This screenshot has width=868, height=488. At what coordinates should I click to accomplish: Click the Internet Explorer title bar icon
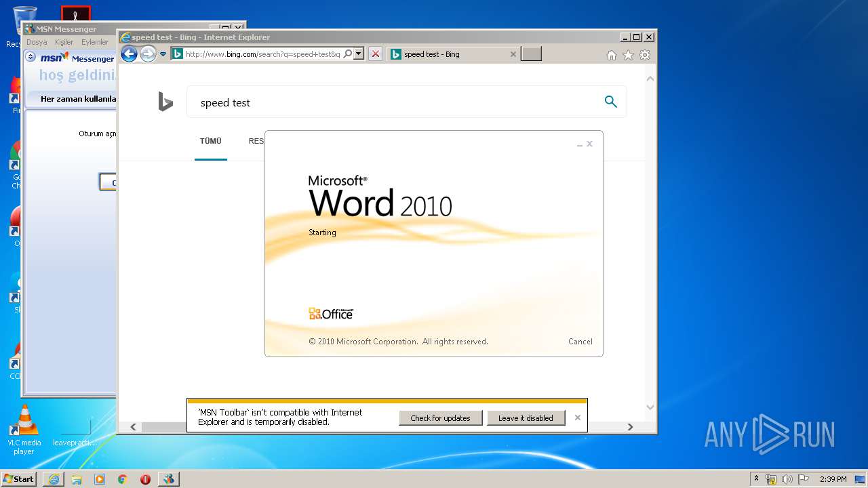125,37
